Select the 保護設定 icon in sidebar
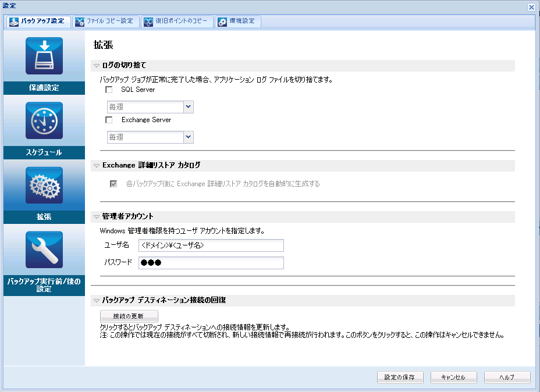Viewport: 540px width, 392px height. [44, 56]
